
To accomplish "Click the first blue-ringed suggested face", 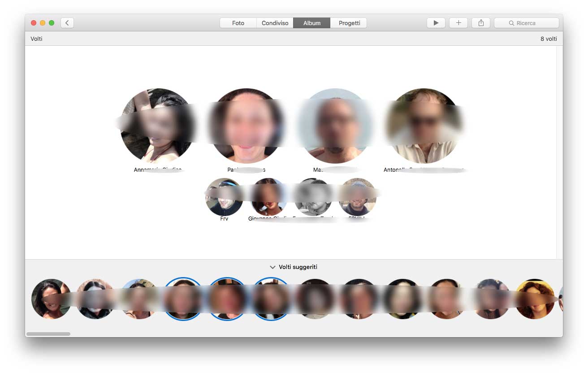I will click(183, 299).
